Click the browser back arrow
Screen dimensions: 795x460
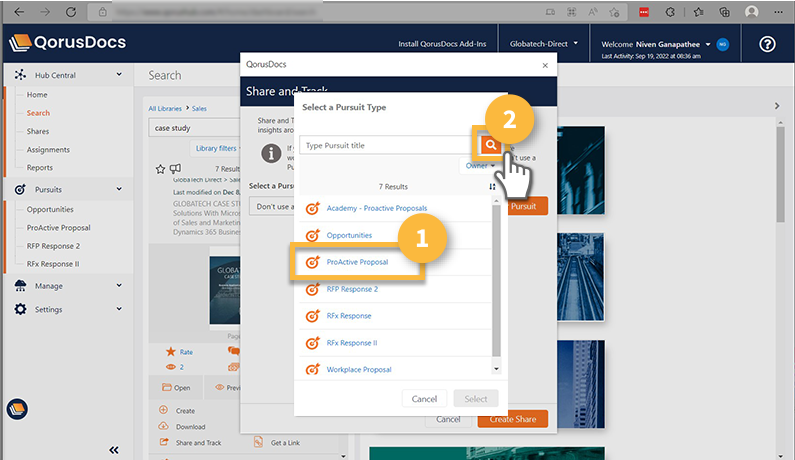click(19, 12)
